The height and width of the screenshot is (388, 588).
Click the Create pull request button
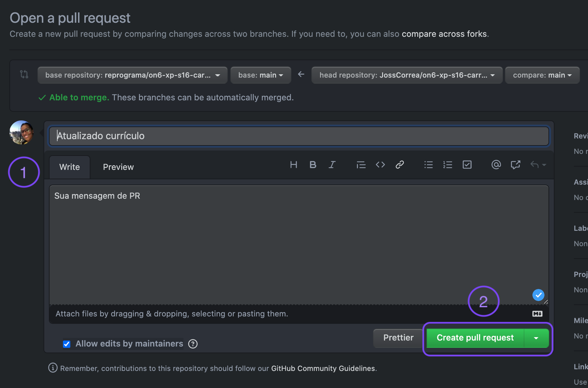click(475, 338)
